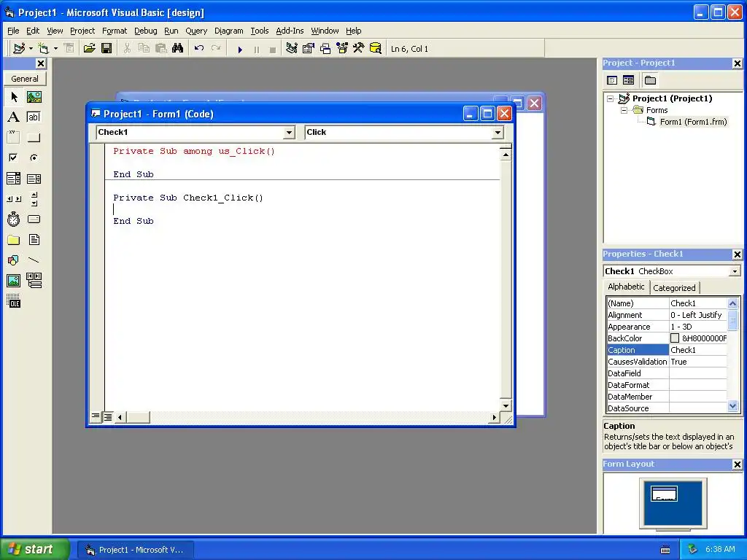Select the OptionButton tool in the toolbox
This screenshot has width=747, height=560.
click(x=34, y=157)
